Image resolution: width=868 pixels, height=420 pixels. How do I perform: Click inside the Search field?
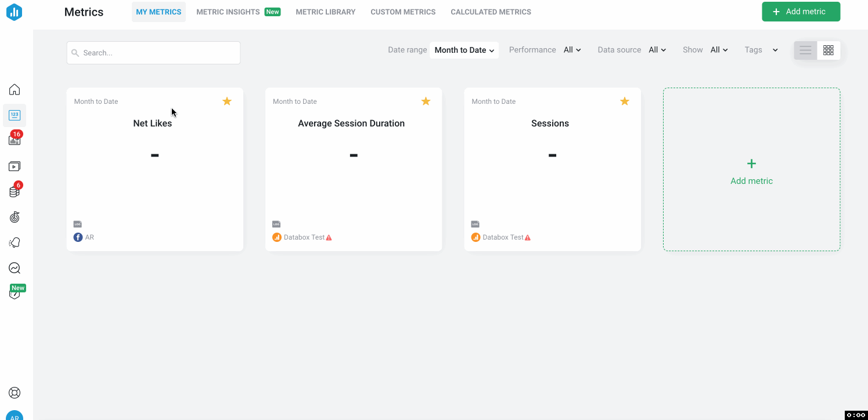153,52
